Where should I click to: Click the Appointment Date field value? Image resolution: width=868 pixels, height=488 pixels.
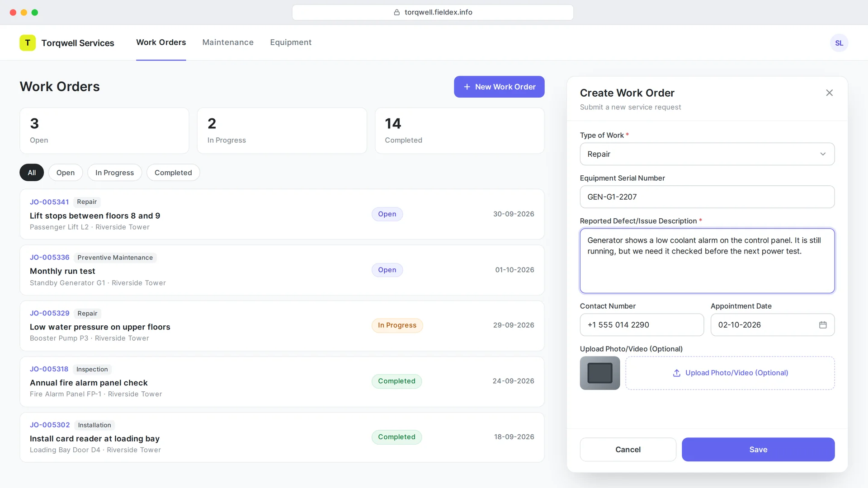click(x=740, y=325)
